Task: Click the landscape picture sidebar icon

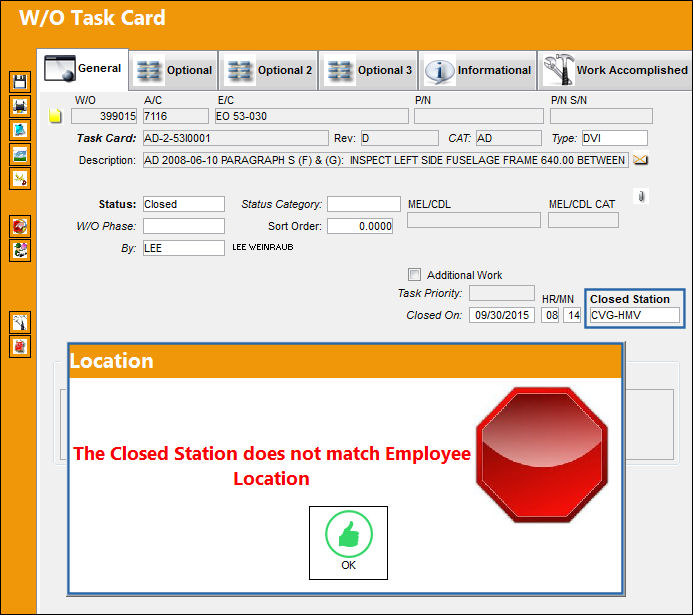Action: pyautogui.click(x=20, y=155)
